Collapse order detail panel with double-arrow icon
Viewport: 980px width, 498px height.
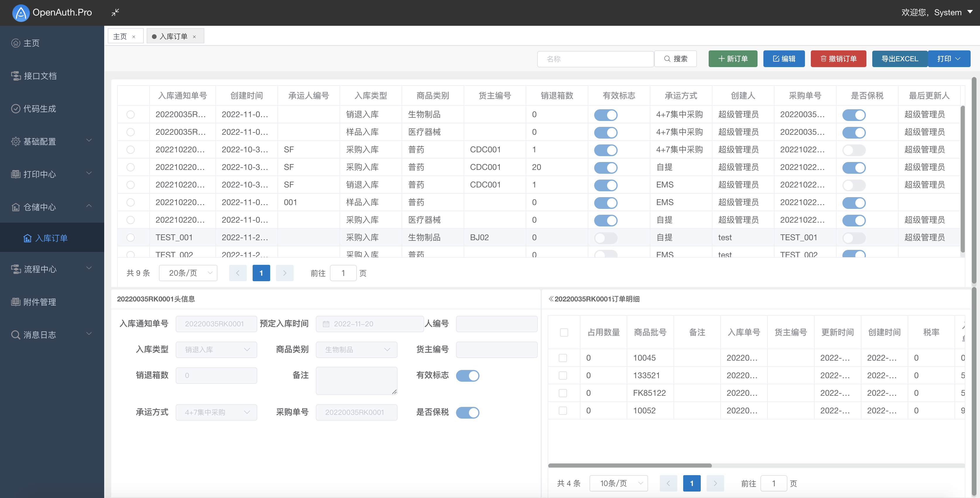click(x=551, y=299)
